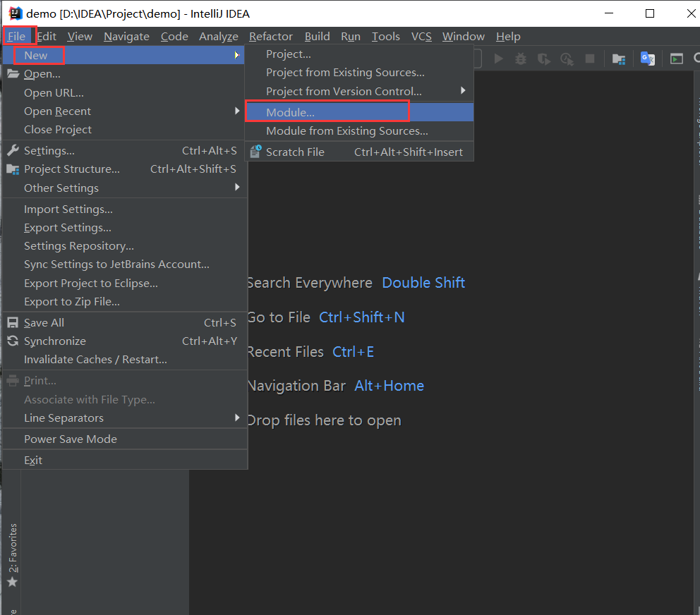Open Project Structure from toolbar icon
The width and height of the screenshot is (700, 615).
pos(619,59)
